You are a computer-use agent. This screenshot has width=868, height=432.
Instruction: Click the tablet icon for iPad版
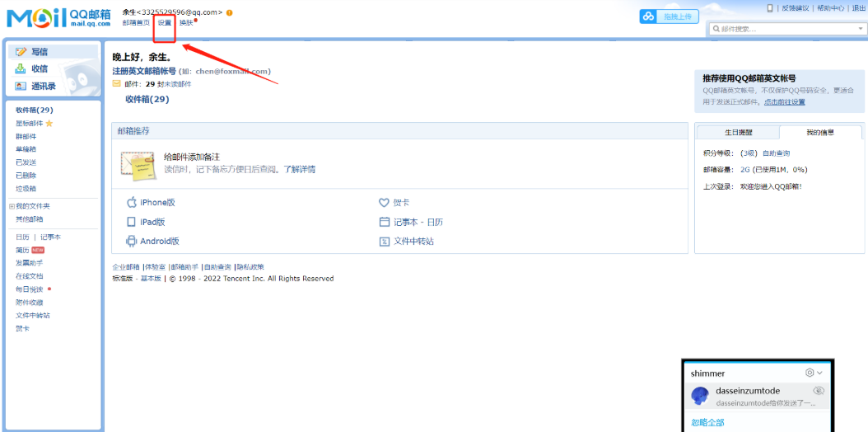coord(131,222)
